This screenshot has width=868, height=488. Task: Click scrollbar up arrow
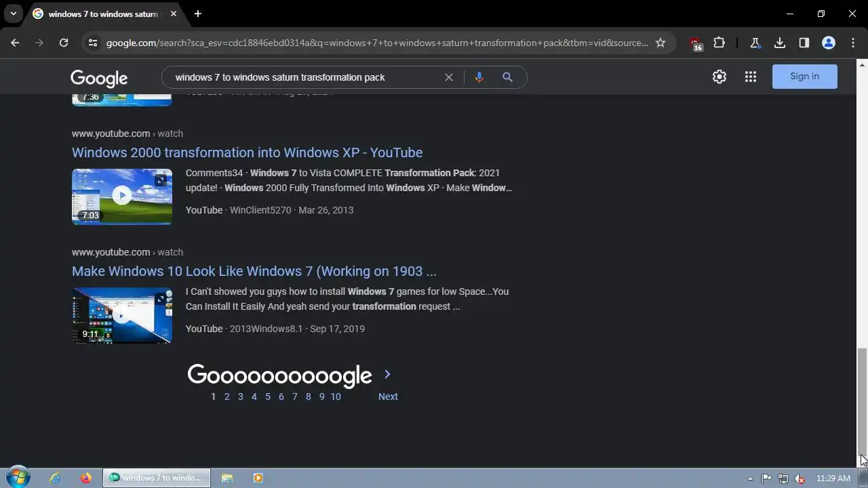tap(862, 64)
